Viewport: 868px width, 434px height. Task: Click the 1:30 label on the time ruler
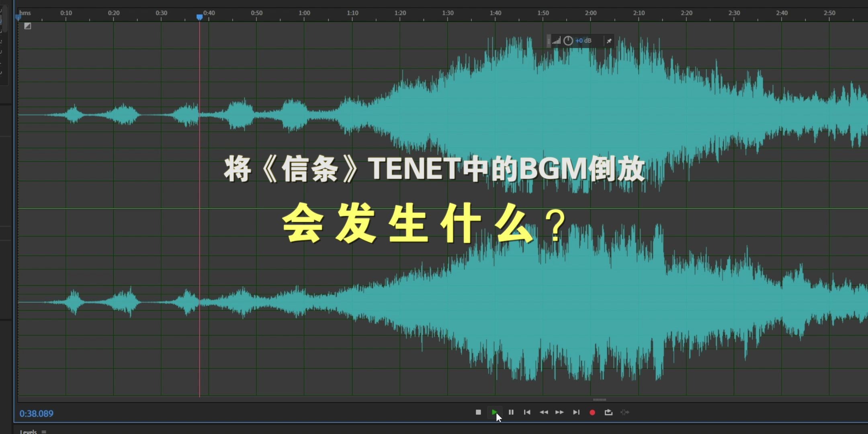[448, 13]
